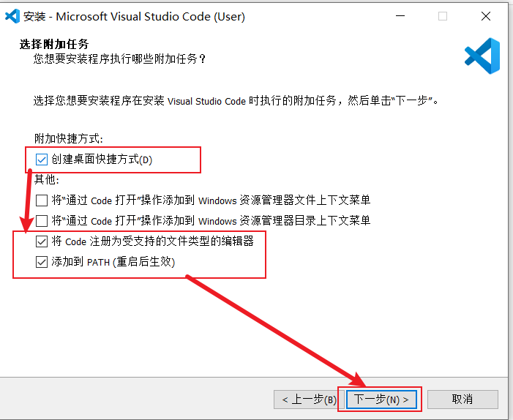The image size is (513, 420).
Task: Go back with the 上一步(B) button
Action: [309, 400]
